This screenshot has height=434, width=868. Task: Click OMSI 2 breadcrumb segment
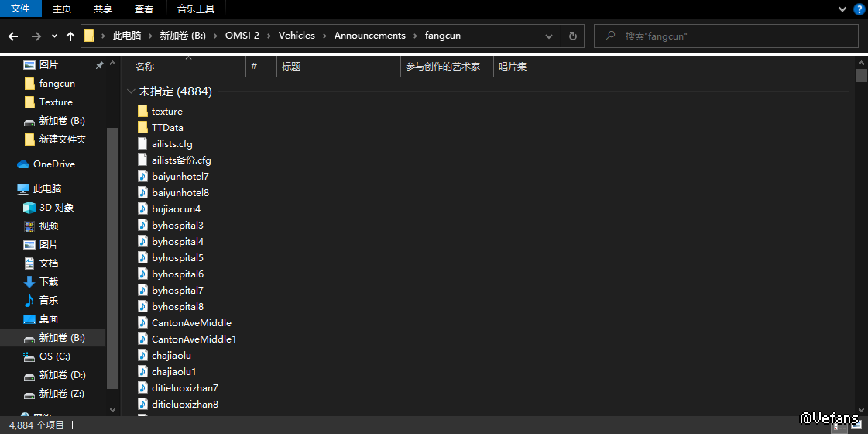pyautogui.click(x=242, y=36)
